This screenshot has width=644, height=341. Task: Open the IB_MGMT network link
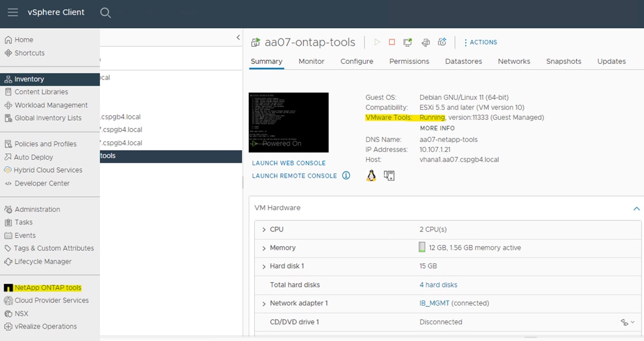(x=434, y=303)
